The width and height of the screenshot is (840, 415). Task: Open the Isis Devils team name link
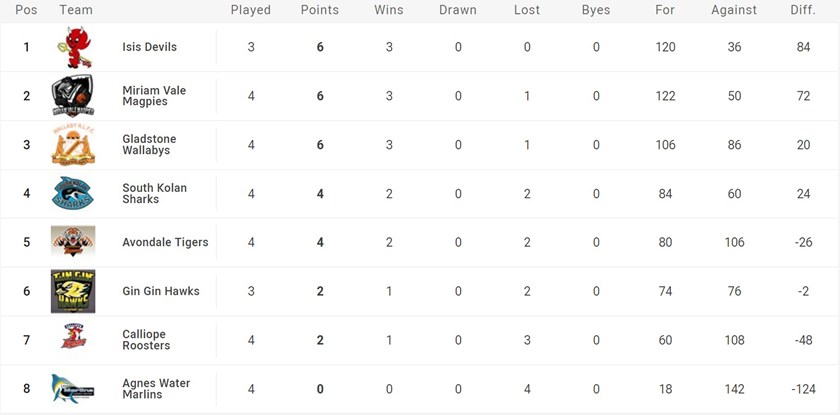pos(152,47)
